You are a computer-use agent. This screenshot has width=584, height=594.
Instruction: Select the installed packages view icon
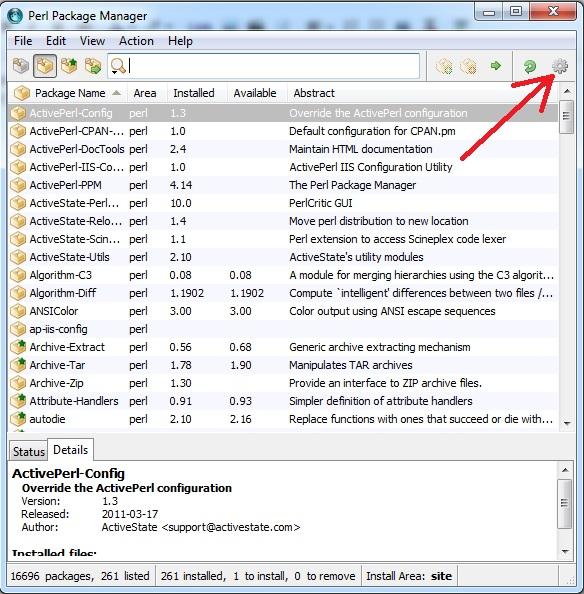click(45, 66)
